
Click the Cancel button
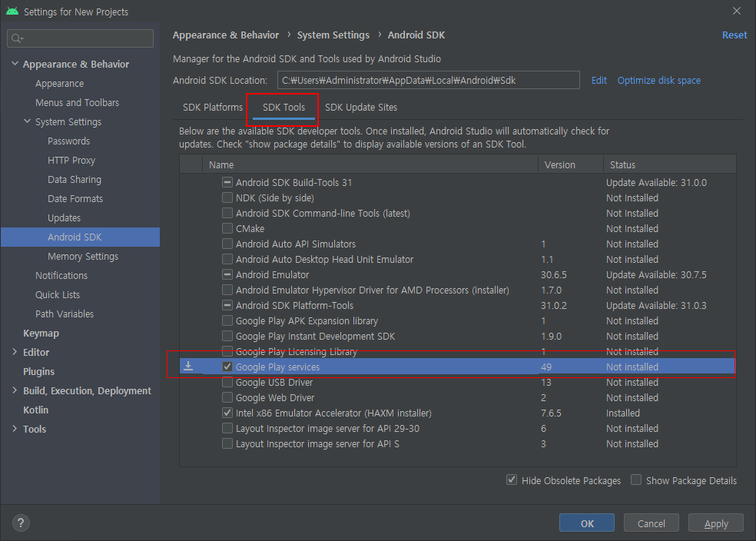652,523
